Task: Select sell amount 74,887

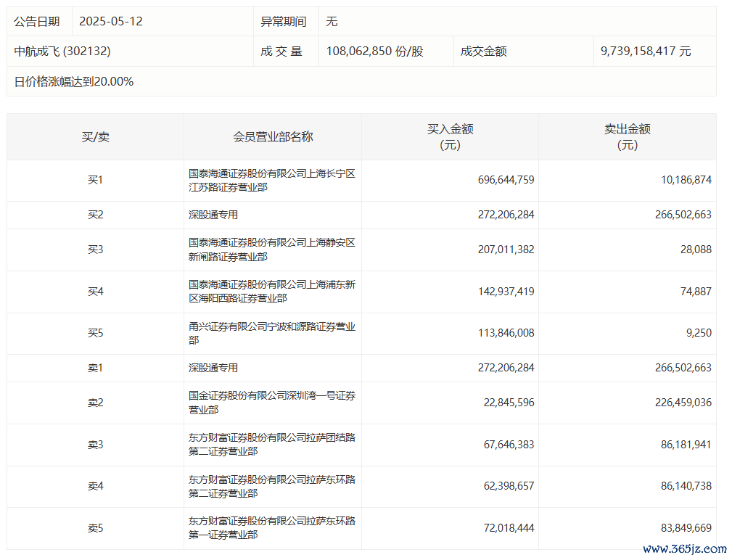Action: point(696,292)
